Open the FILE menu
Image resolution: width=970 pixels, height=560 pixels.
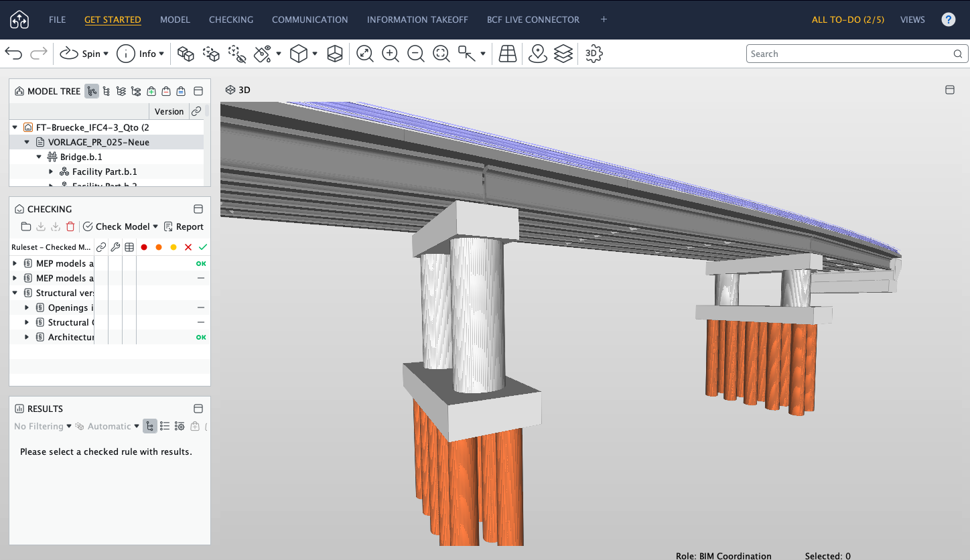[57, 19]
